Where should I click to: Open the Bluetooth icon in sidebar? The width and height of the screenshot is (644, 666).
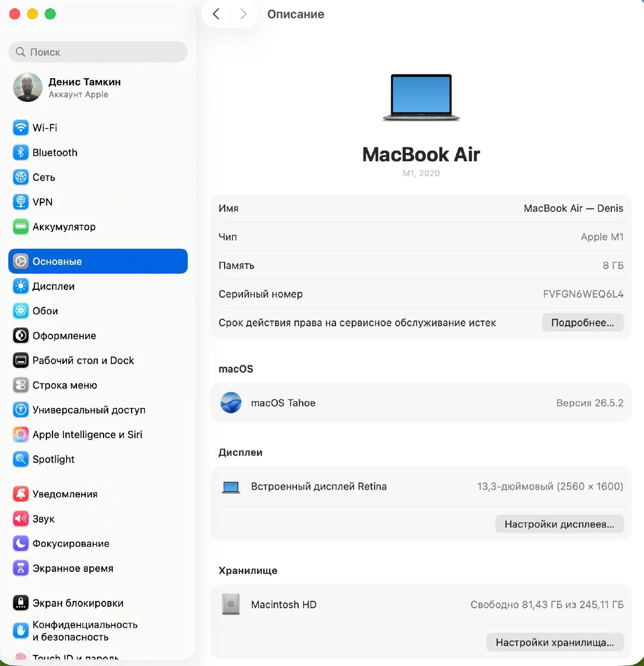(21, 152)
